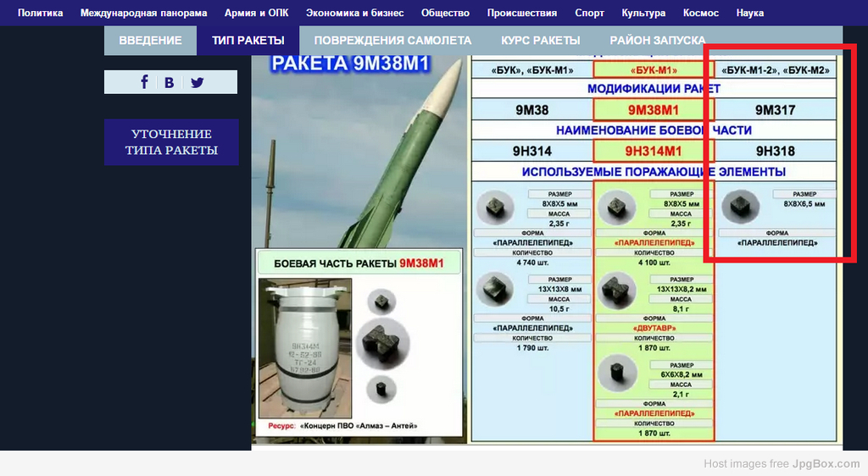The width and height of the screenshot is (868, 476).
Task: Switch to the КУРС РАКЕТЫ tab
Action: [540, 41]
